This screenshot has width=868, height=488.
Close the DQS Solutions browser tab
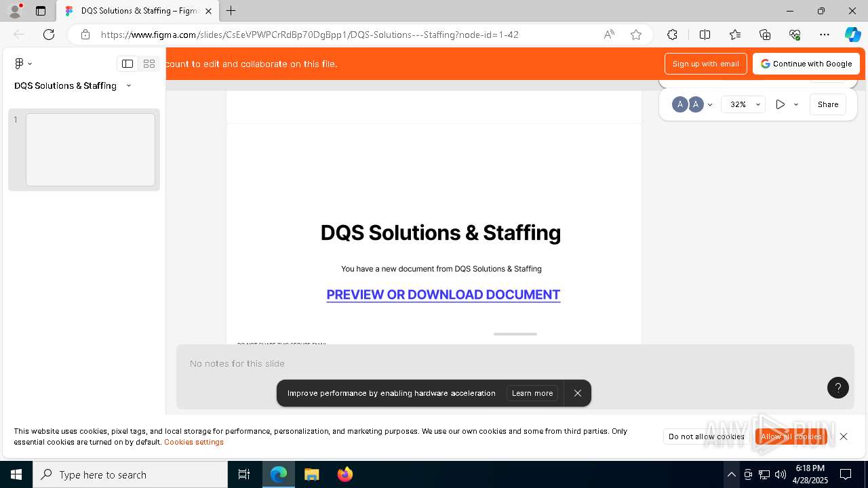point(208,11)
